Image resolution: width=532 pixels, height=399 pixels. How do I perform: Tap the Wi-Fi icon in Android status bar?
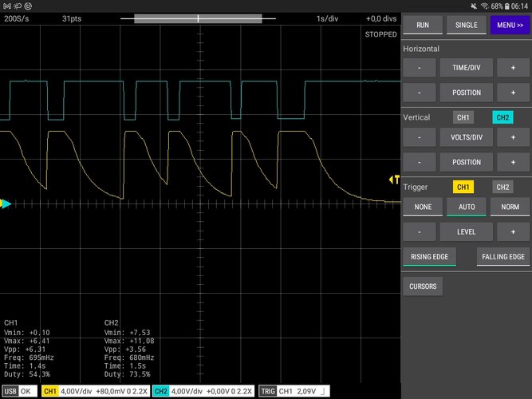(484, 6)
